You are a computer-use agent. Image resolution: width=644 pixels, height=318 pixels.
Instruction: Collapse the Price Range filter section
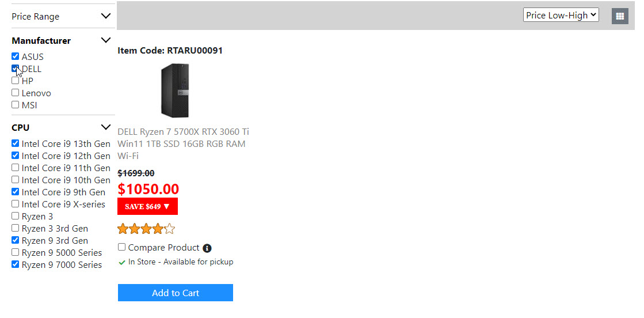[x=105, y=16]
